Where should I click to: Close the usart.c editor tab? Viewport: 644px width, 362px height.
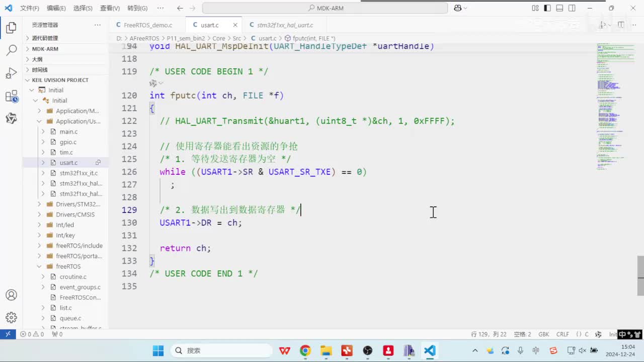click(235, 25)
